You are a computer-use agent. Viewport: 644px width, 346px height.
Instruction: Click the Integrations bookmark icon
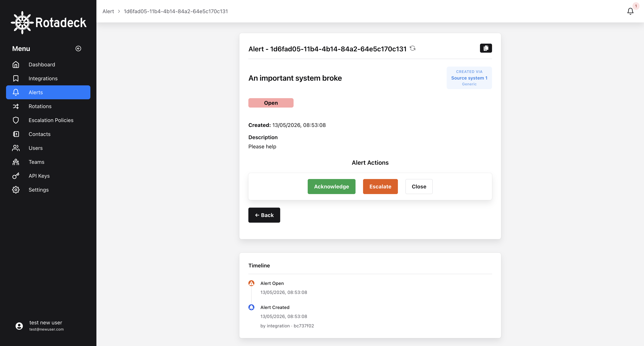[16, 78]
